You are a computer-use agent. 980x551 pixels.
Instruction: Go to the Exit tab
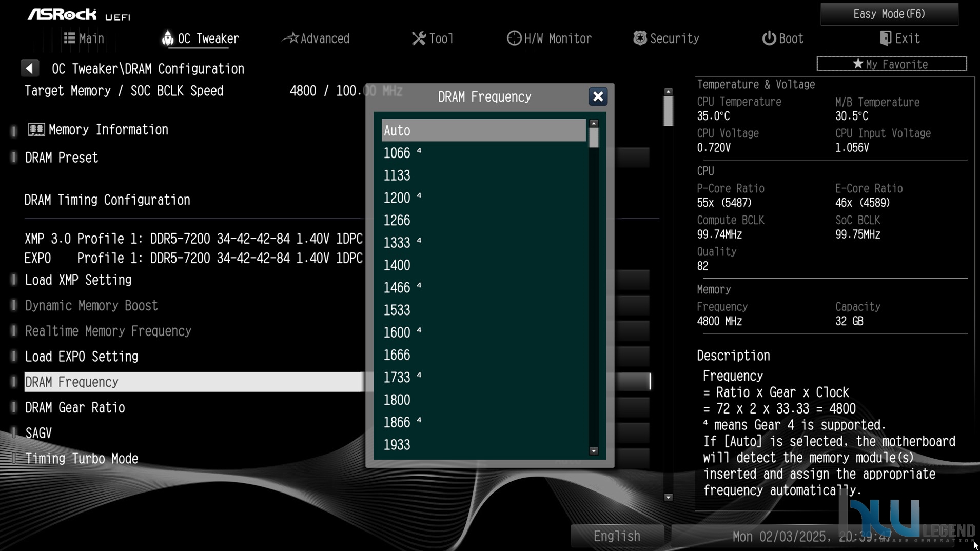pos(899,38)
